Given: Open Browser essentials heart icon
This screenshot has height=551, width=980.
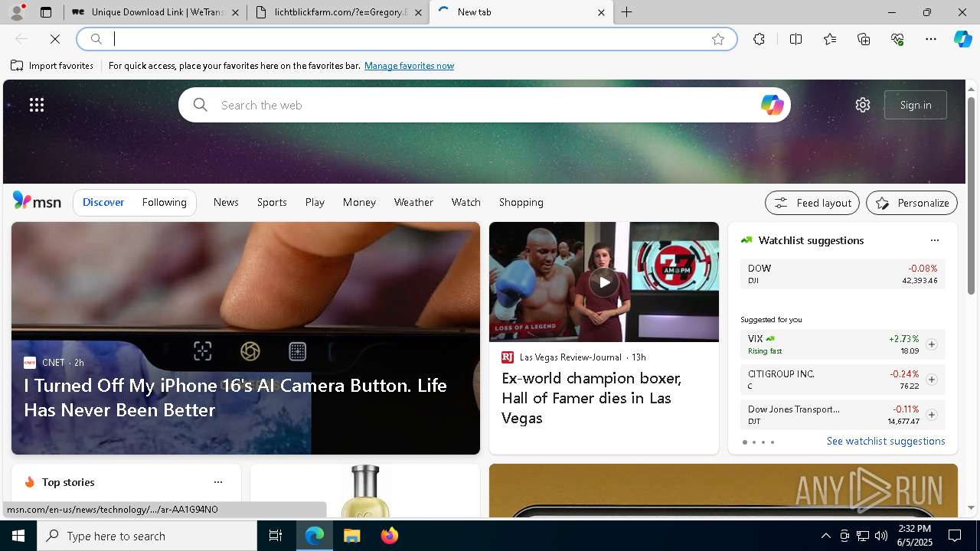Looking at the screenshot, I should coord(897,39).
